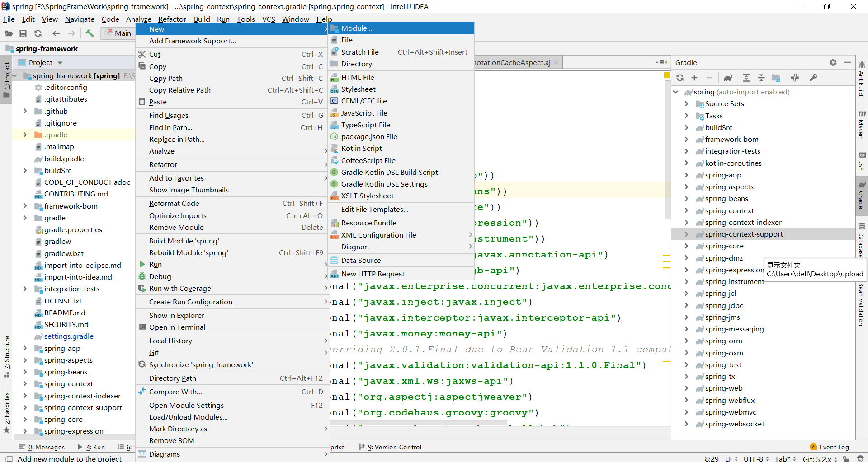The image size is (868, 462).
Task: Hide the Gradle tool window
Action: click(848, 62)
